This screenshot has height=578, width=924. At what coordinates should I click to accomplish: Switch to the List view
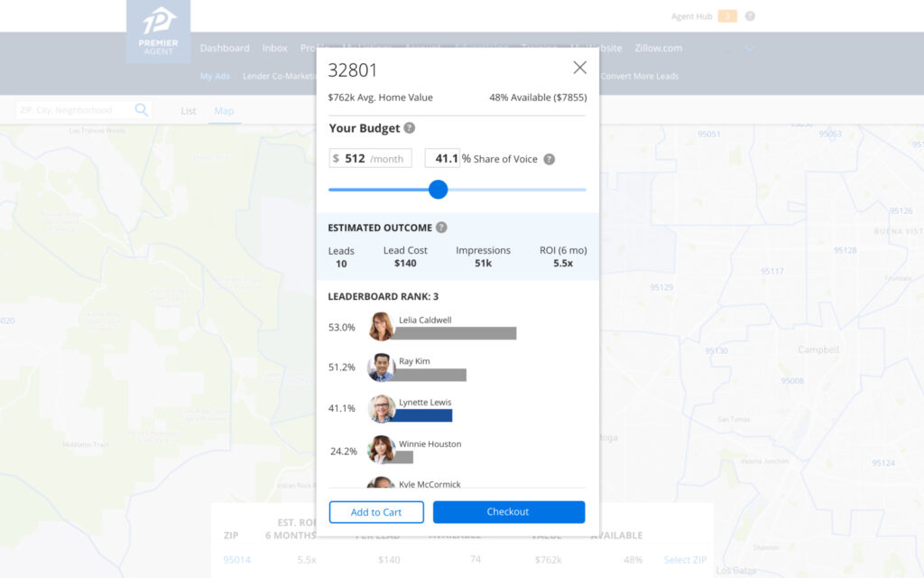188,110
